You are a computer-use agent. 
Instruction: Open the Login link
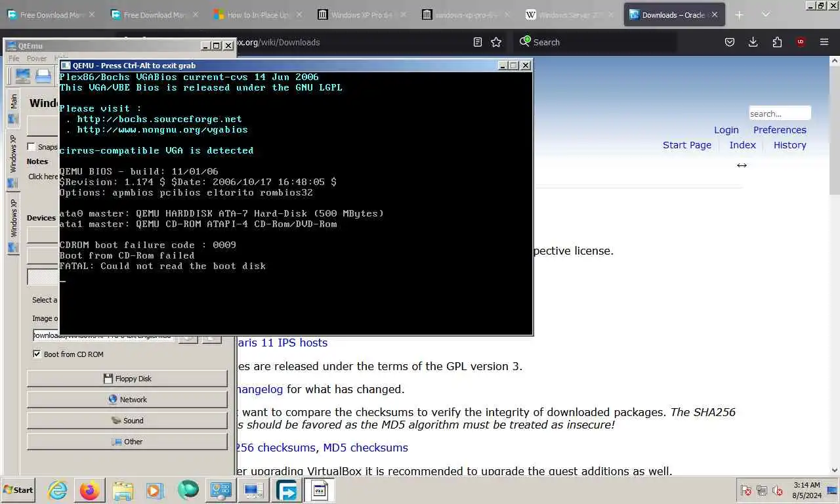726,130
